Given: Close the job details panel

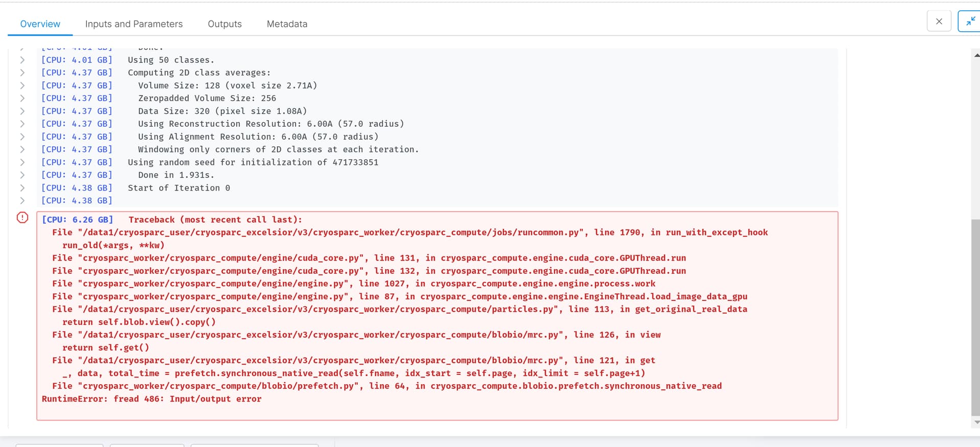Looking at the screenshot, I should [x=939, y=21].
